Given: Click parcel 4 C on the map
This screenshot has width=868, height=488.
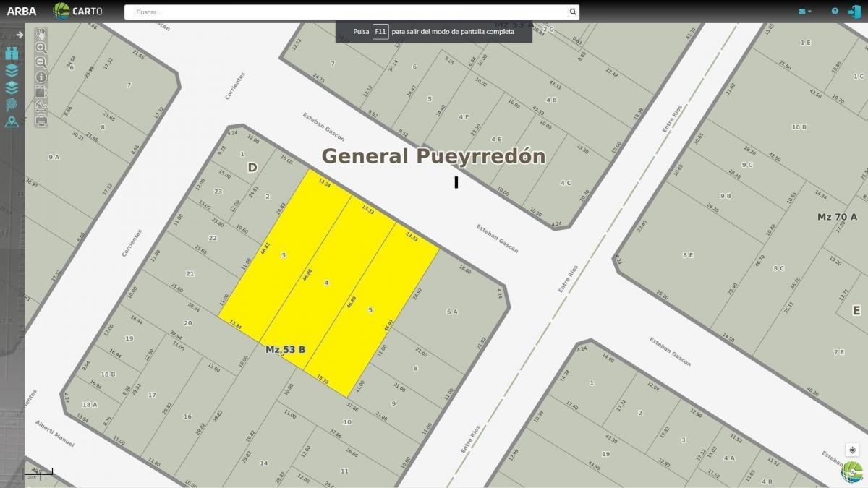Looking at the screenshot, I should coord(566,183).
